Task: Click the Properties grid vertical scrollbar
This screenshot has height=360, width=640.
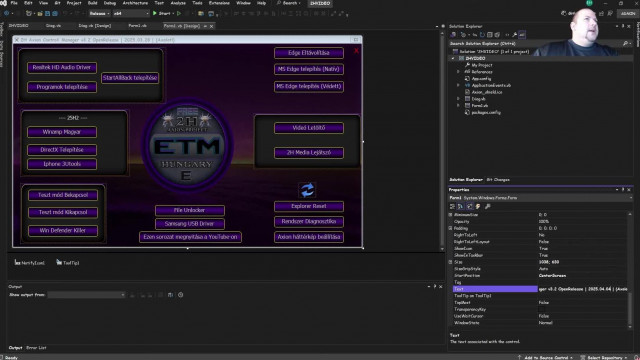Action: click(x=630, y=270)
